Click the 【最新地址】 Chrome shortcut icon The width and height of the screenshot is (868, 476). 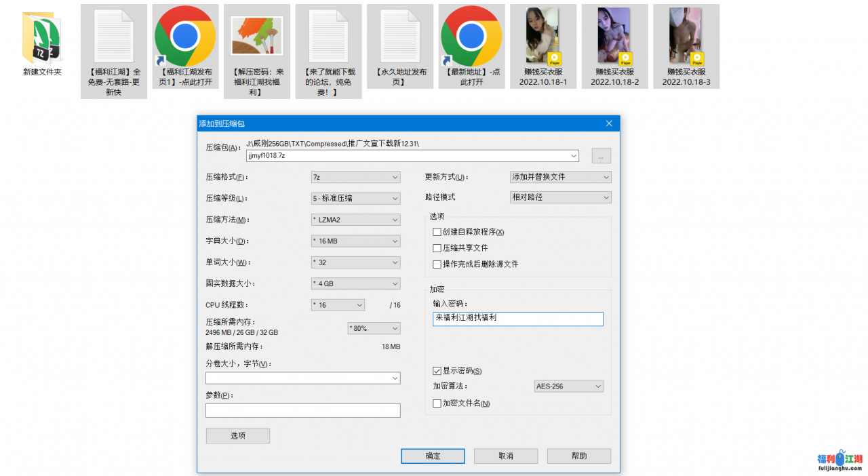click(x=471, y=37)
